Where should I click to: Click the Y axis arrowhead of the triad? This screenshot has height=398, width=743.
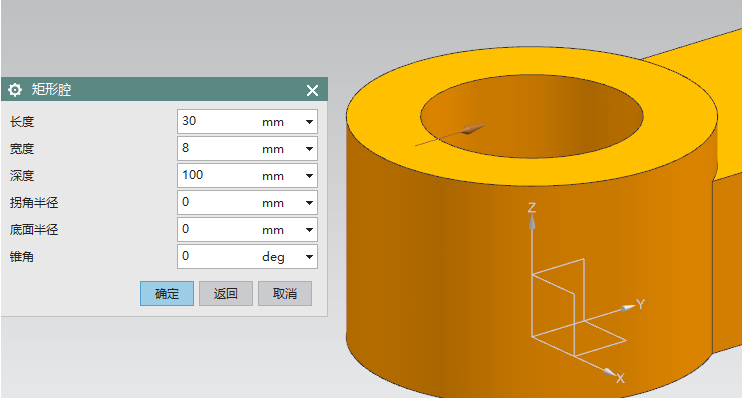click(628, 308)
